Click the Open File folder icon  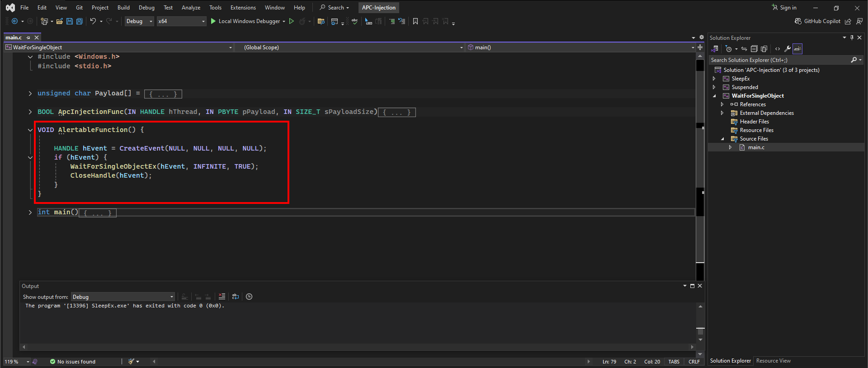(x=59, y=21)
